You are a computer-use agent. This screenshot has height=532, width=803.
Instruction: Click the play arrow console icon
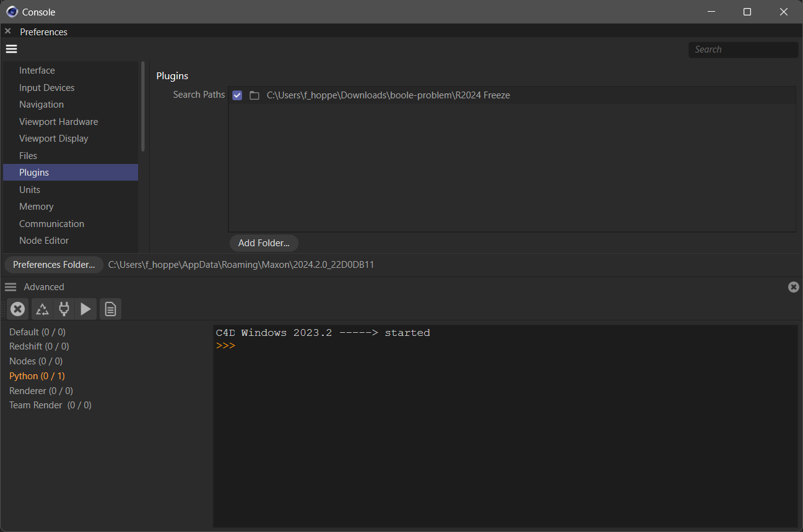tap(86, 309)
